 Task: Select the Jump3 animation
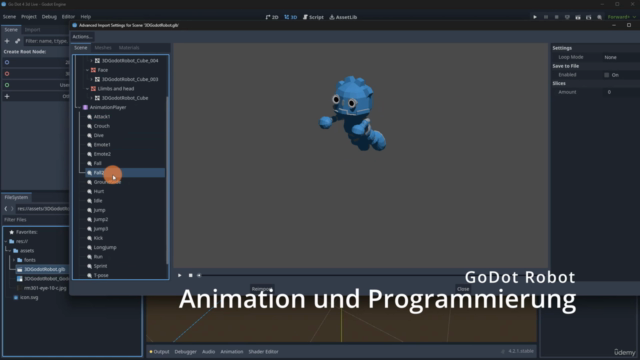tap(101, 229)
